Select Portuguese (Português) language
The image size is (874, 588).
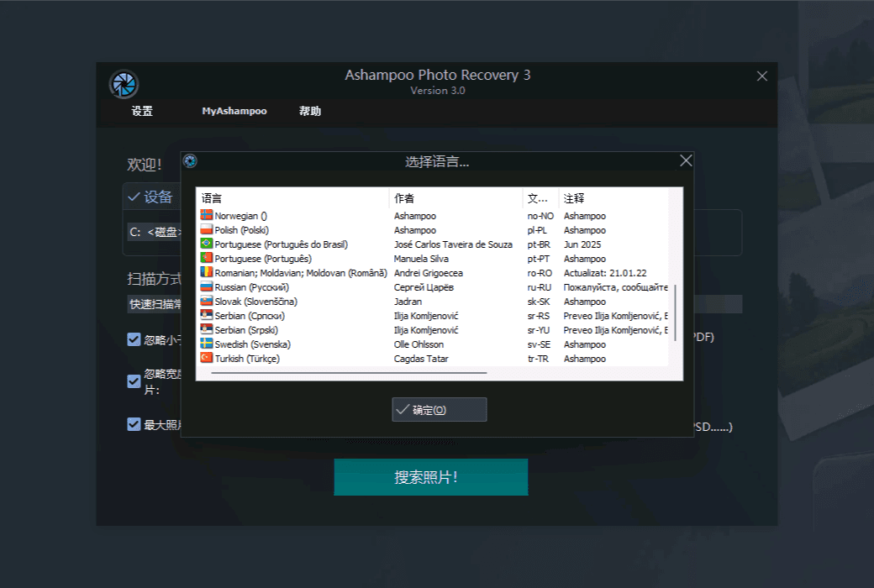pyautogui.click(x=263, y=259)
